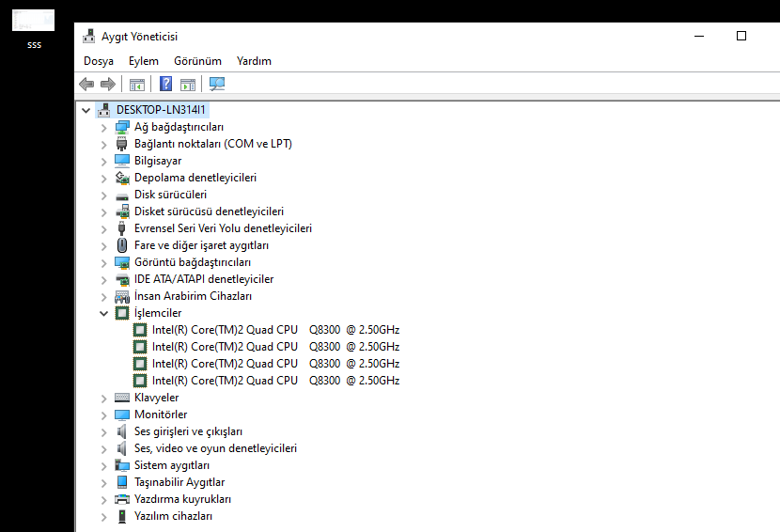Select IDE ATA/ATAPI denetleyiciler label
Image resolution: width=780 pixels, height=532 pixels.
tap(204, 279)
